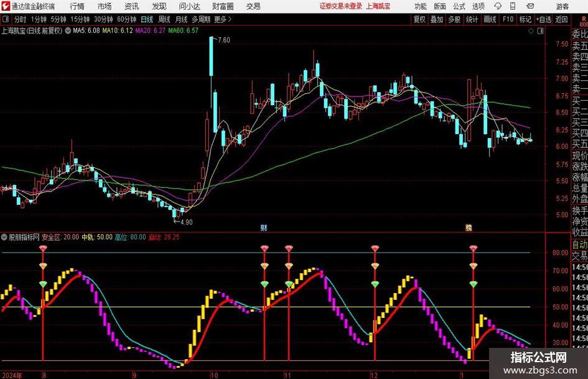The width and height of the screenshot is (588, 379).
Task: Click the 通达信 red logo icon
Action: point(5,6)
